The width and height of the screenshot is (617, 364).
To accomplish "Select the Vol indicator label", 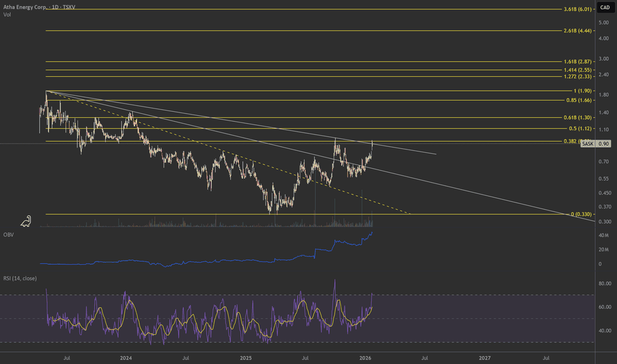I will point(7,15).
